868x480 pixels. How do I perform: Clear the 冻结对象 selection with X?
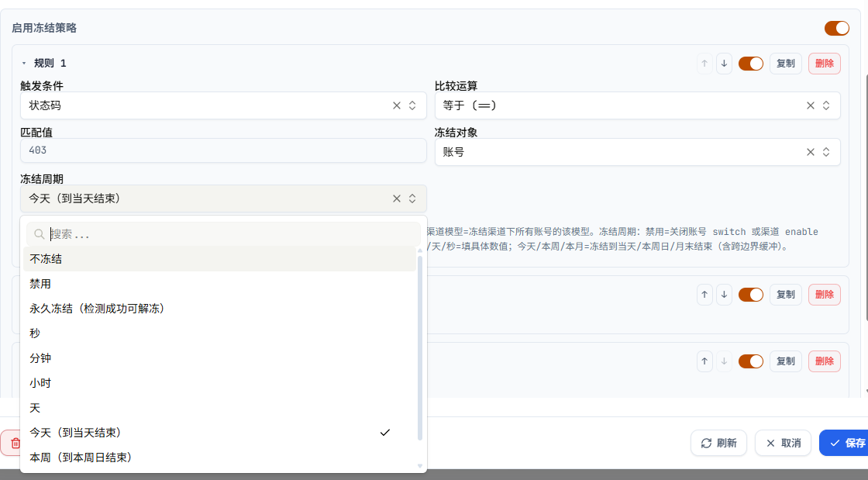(811, 152)
